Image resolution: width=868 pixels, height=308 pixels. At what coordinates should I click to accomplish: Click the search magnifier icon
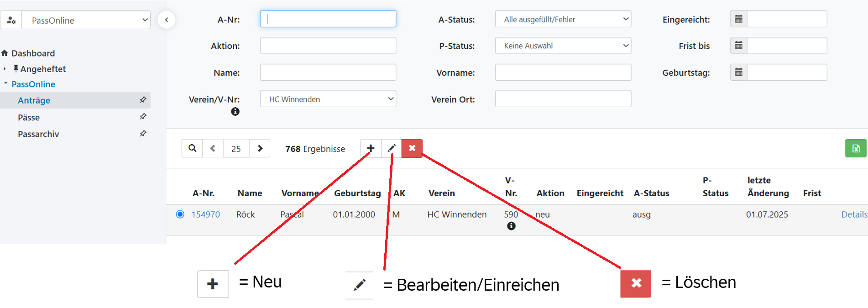pos(193,148)
